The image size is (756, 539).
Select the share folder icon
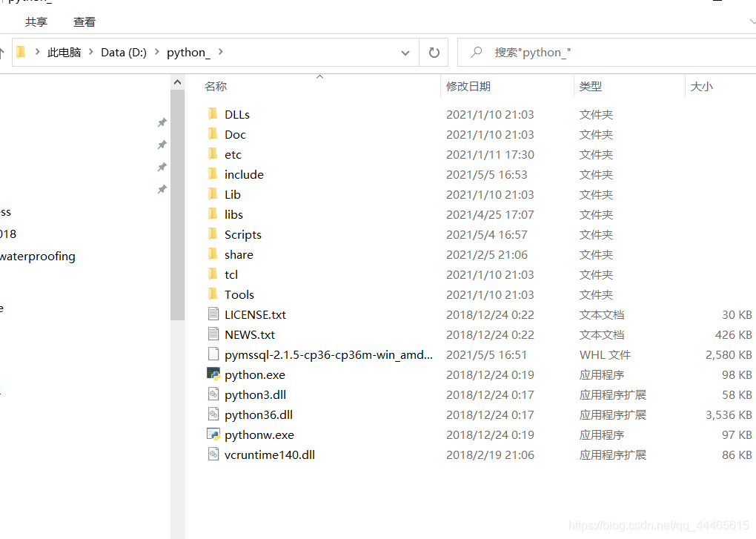coord(213,254)
